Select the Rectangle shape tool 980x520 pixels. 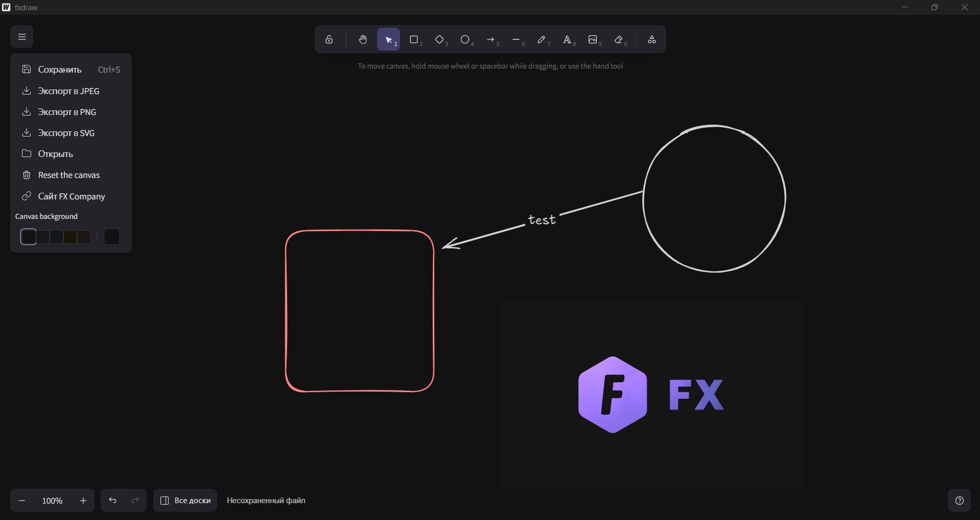[414, 39]
